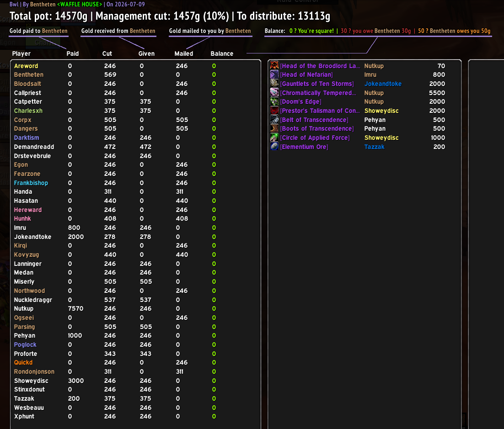The image size is (504, 429).
Task: Click the Boots of Transcendence icon
Action: click(274, 128)
